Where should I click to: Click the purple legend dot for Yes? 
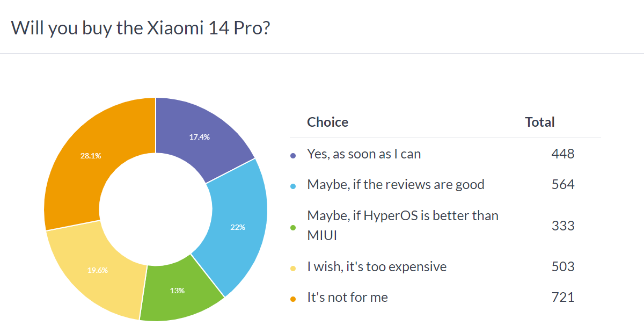pyautogui.click(x=293, y=156)
